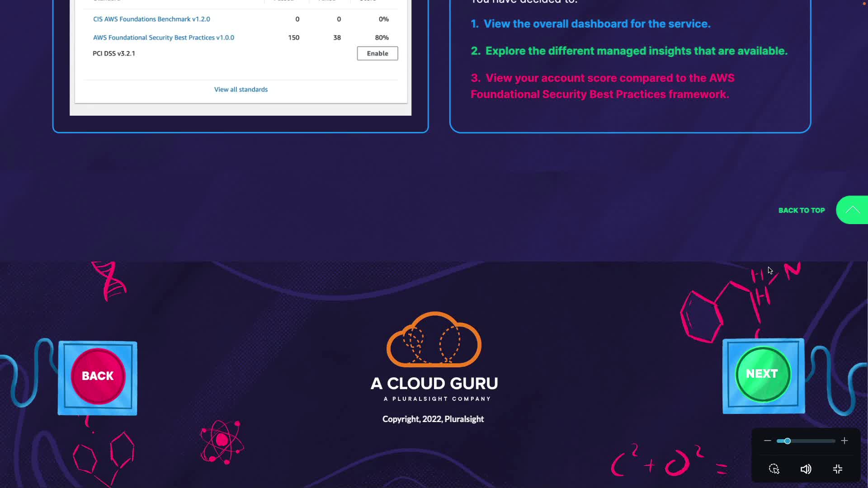Open View all standards link
Viewport: 868px width, 488px height.
241,89
